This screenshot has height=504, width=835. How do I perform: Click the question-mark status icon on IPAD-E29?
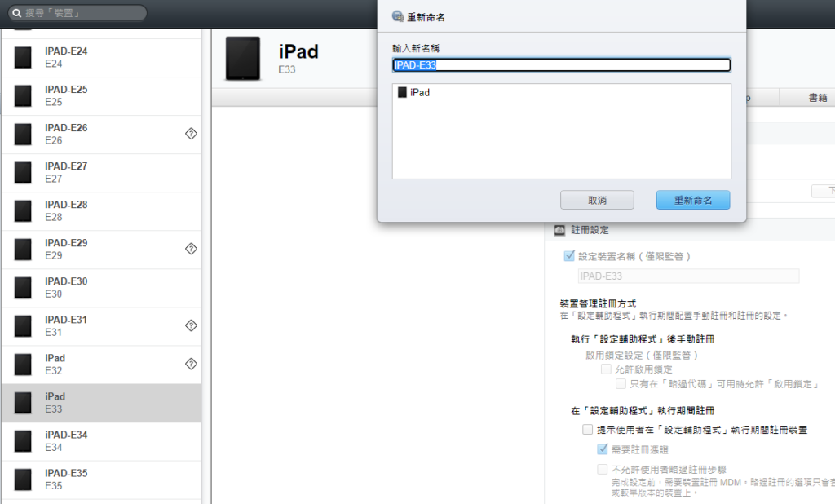tap(191, 249)
